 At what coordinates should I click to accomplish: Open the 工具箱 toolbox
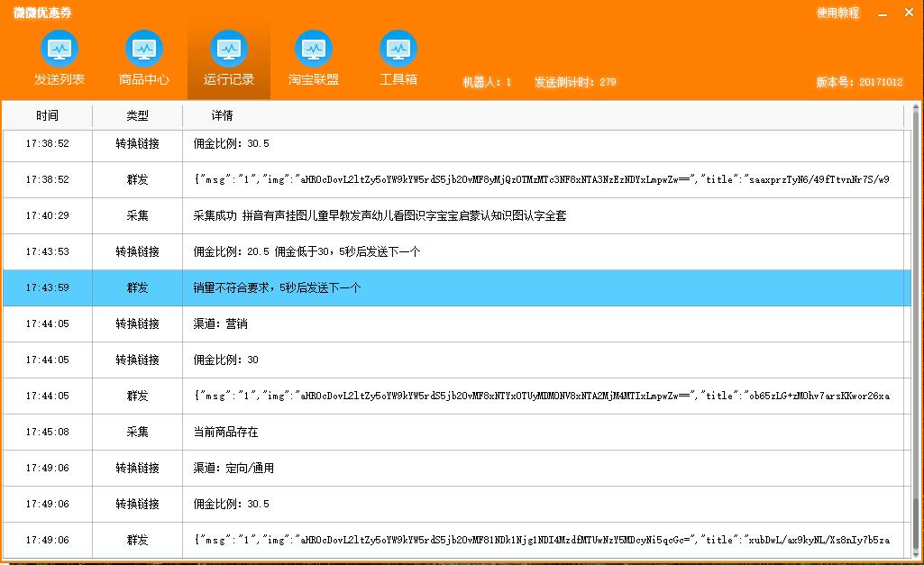coord(398,56)
